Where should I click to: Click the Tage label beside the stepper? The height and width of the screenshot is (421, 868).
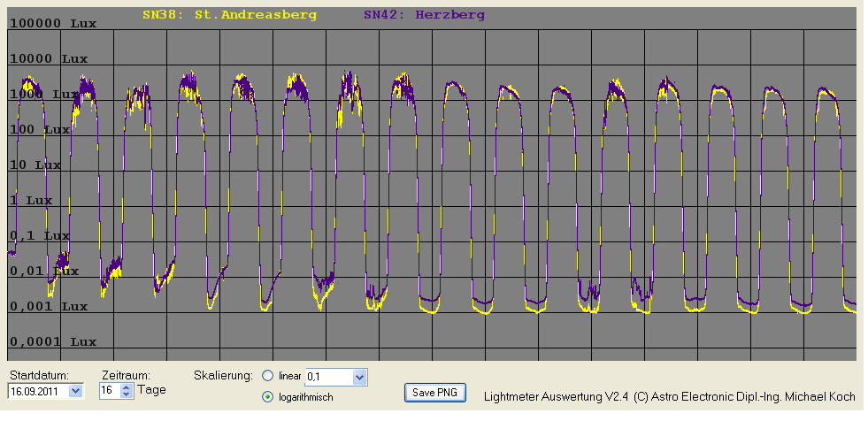[x=151, y=389]
